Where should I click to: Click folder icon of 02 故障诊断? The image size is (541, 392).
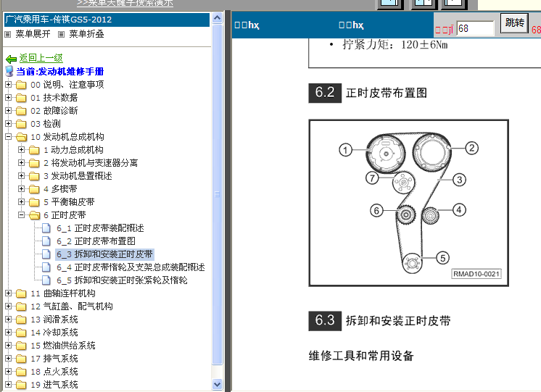coord(21,111)
